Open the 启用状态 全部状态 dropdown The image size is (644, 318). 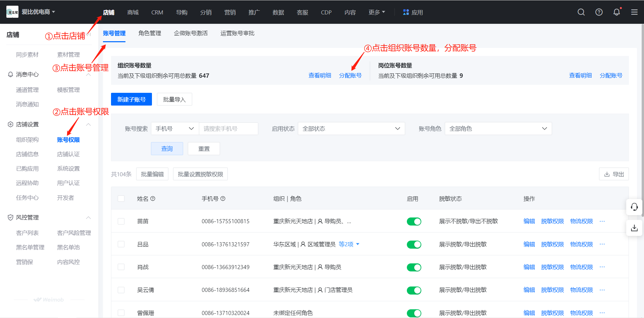coord(351,129)
